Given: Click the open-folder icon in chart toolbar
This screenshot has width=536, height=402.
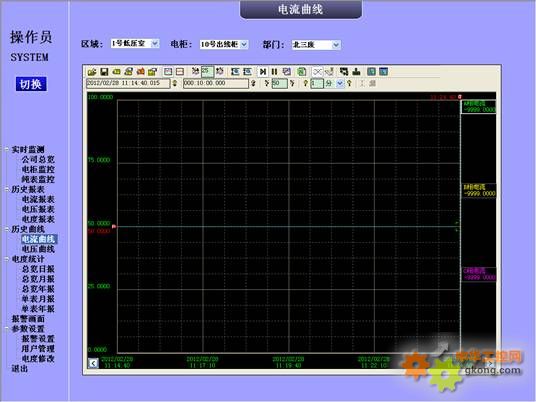Looking at the screenshot, I should (92, 72).
